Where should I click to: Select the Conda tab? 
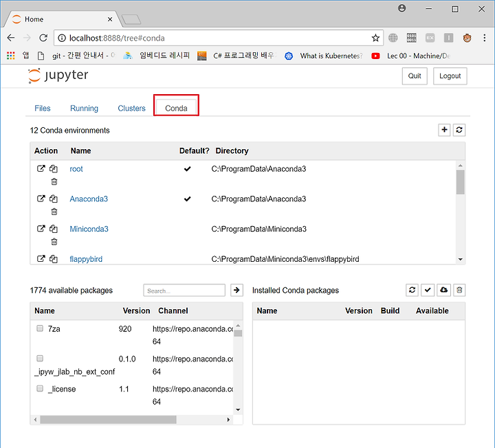pyautogui.click(x=176, y=108)
